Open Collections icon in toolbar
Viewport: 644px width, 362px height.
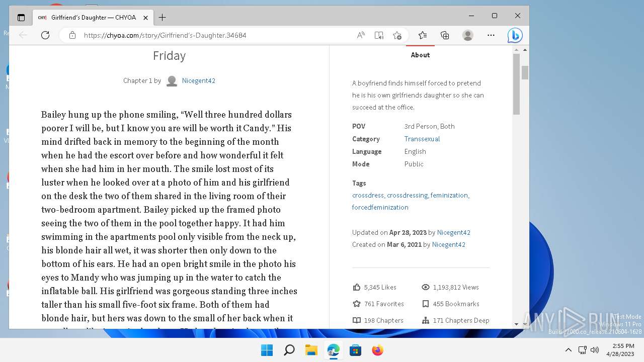pos(445,35)
